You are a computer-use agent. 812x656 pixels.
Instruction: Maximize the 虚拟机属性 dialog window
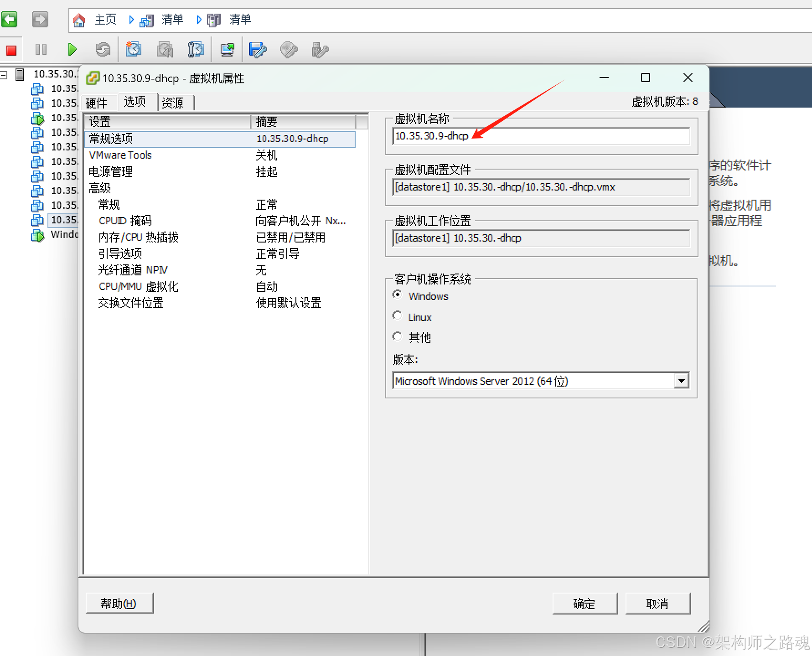(x=646, y=78)
